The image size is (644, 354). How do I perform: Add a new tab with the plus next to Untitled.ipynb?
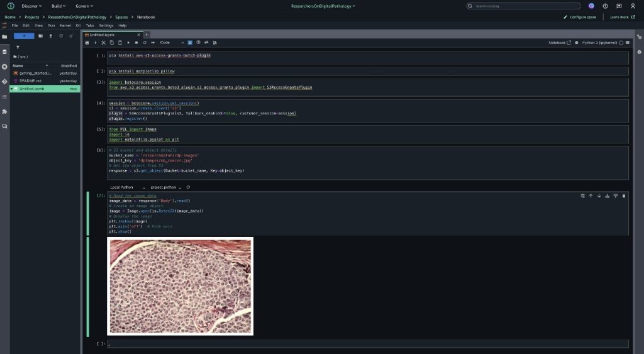147,35
